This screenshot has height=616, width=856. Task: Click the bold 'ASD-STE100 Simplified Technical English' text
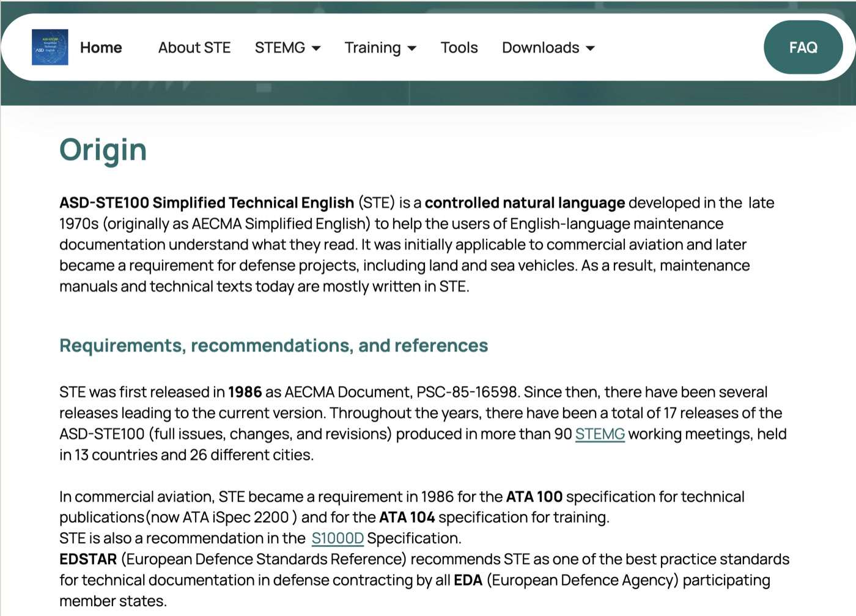click(207, 203)
